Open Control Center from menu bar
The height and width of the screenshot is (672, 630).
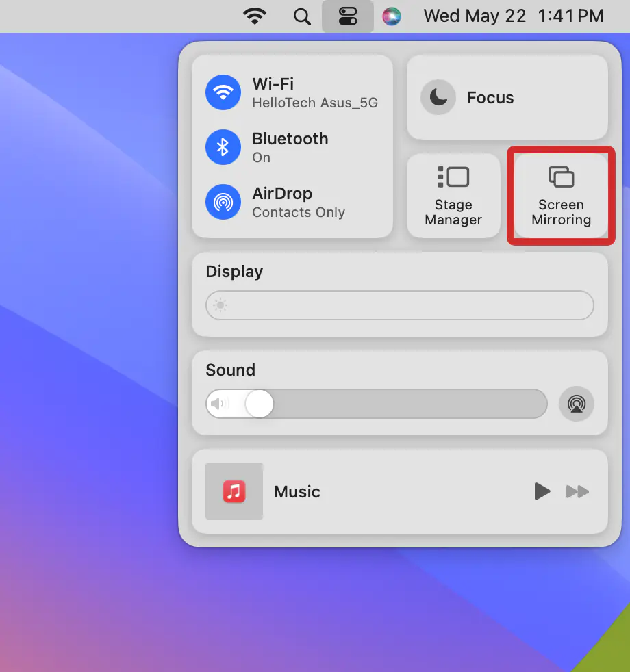click(348, 16)
